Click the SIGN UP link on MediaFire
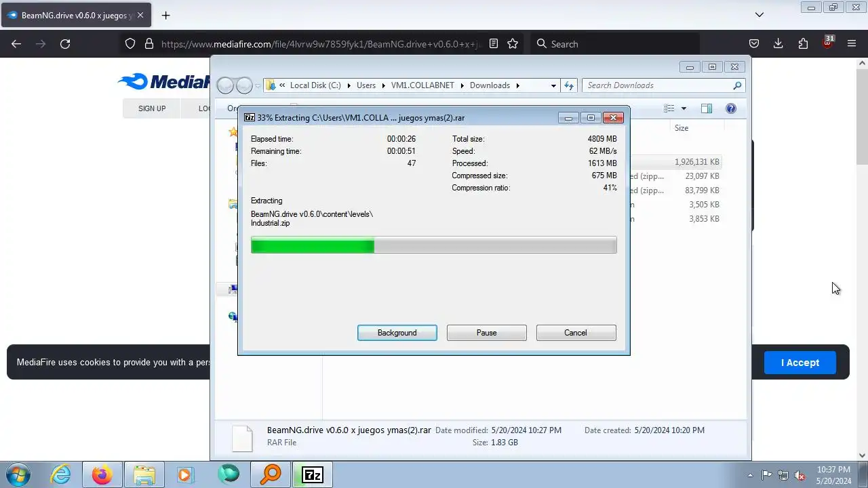The image size is (868, 488). [x=152, y=108]
